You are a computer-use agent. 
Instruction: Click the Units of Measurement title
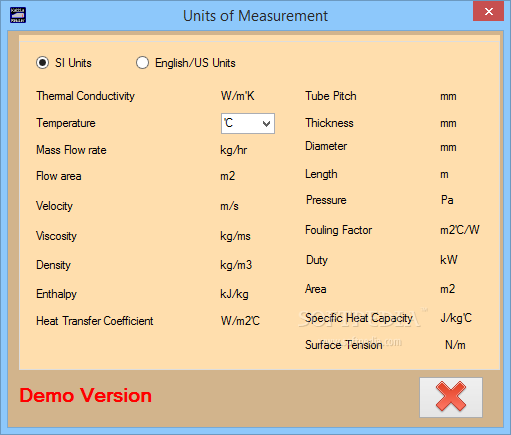pyautogui.click(x=255, y=16)
